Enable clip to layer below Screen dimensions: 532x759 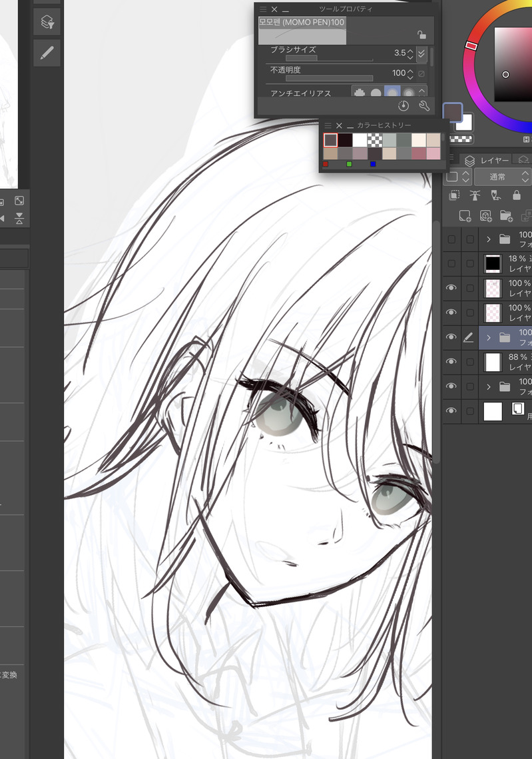click(x=454, y=195)
